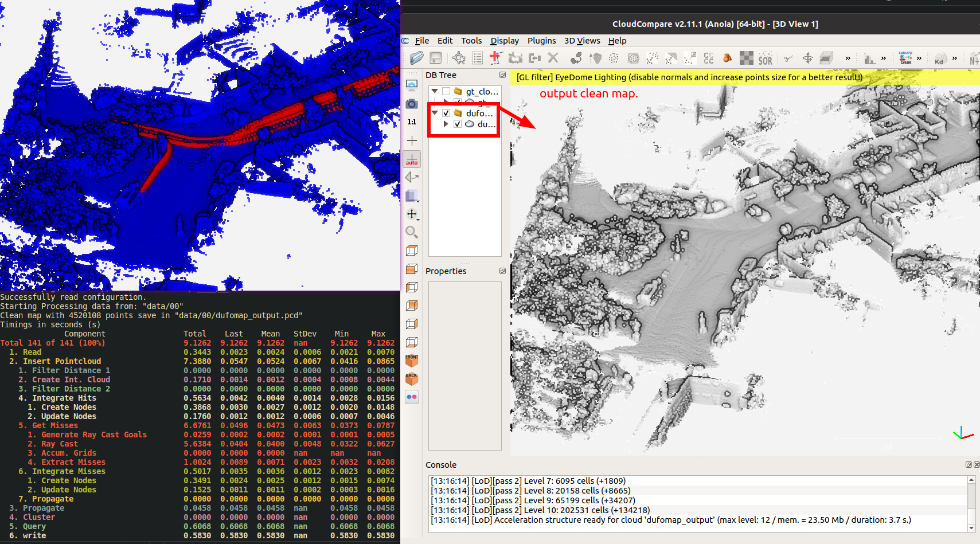Click the Segment scissors tool icon

point(789,58)
